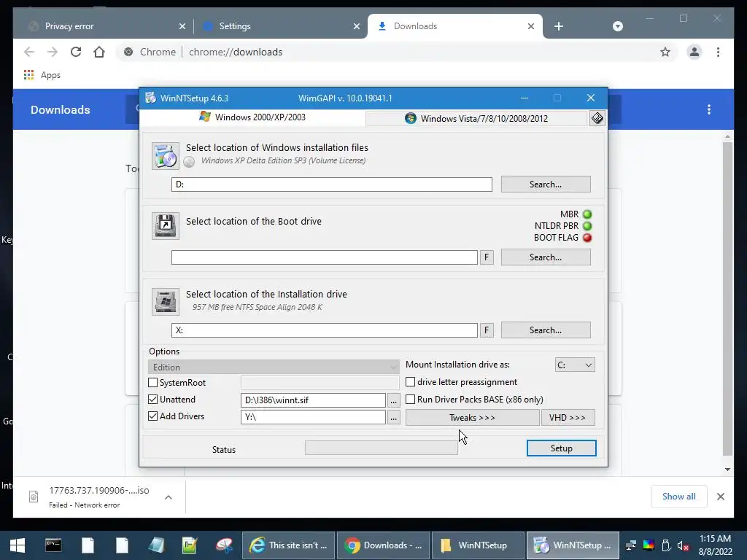This screenshot has height=560, width=747.
Task: Open the Tweaks >>> panel
Action: (x=472, y=418)
